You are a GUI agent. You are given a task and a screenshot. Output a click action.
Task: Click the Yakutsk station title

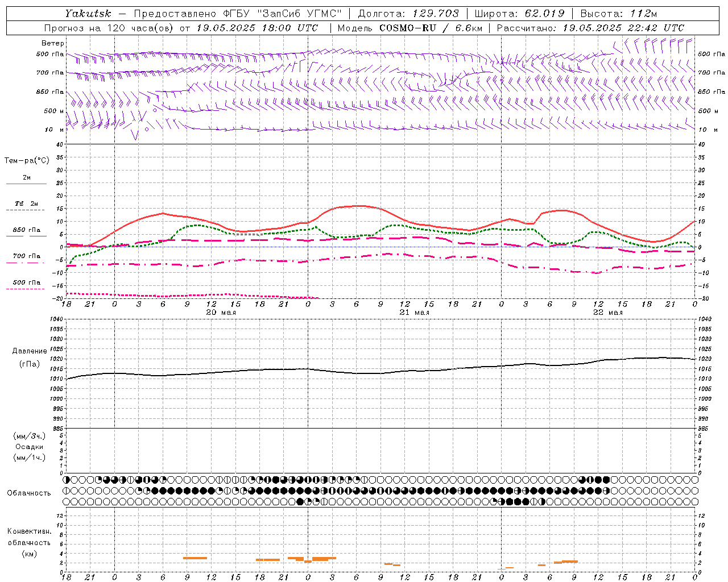[88, 14]
